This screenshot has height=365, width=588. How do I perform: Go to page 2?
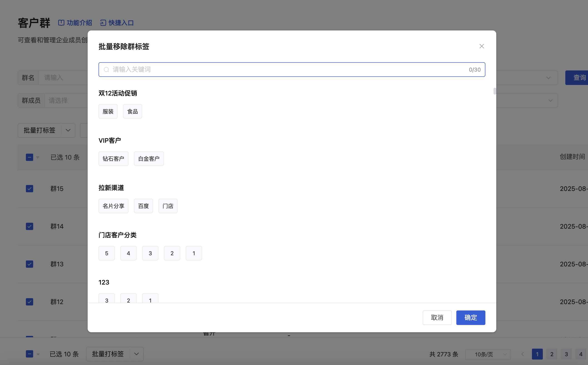pos(552,354)
